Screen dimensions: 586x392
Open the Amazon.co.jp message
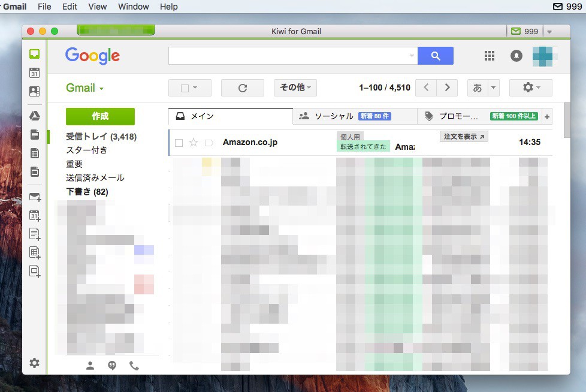(x=361, y=143)
